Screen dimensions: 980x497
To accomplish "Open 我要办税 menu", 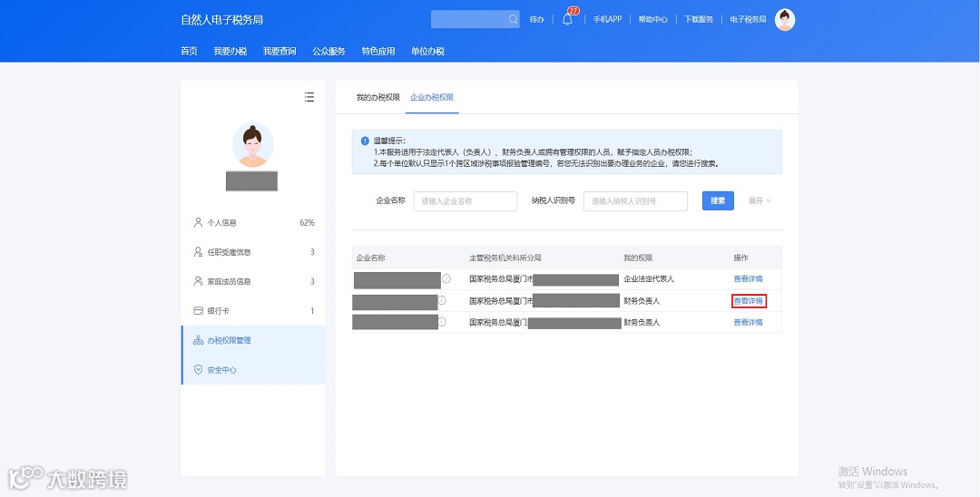I will (x=230, y=51).
